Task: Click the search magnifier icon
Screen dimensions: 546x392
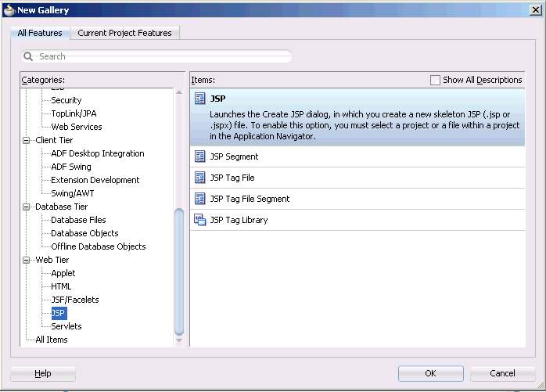Action: [x=28, y=56]
